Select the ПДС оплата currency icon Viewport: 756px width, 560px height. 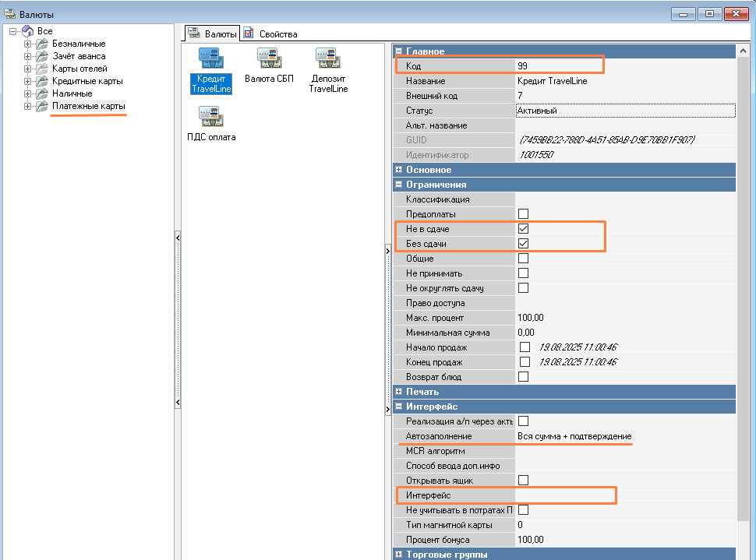[211, 118]
